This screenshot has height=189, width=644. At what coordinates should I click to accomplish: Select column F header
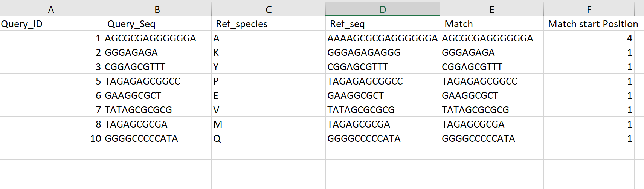point(589,9)
